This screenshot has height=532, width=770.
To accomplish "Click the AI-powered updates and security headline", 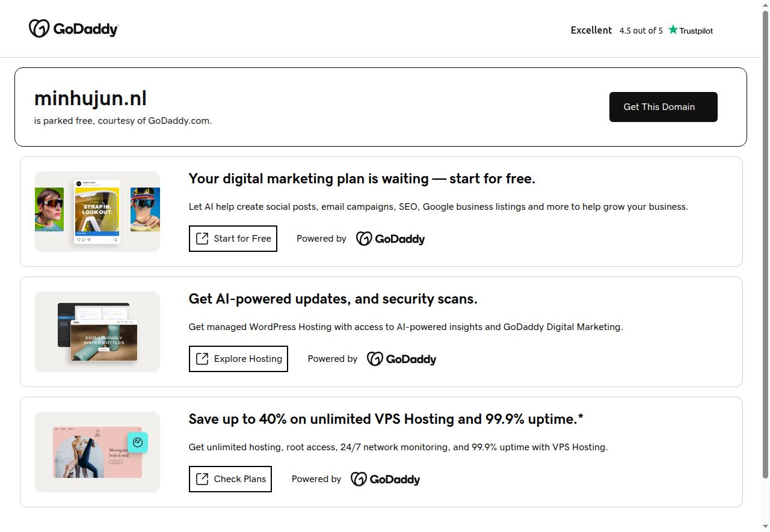I will [x=333, y=299].
